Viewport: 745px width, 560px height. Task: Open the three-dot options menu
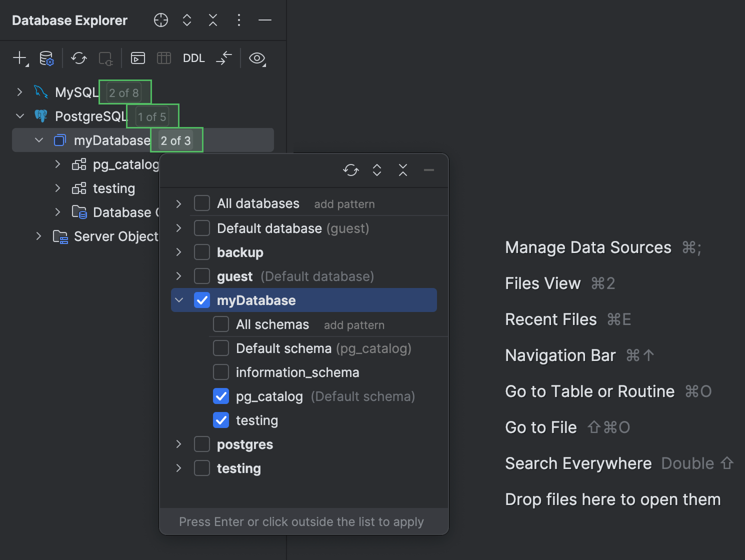click(239, 20)
